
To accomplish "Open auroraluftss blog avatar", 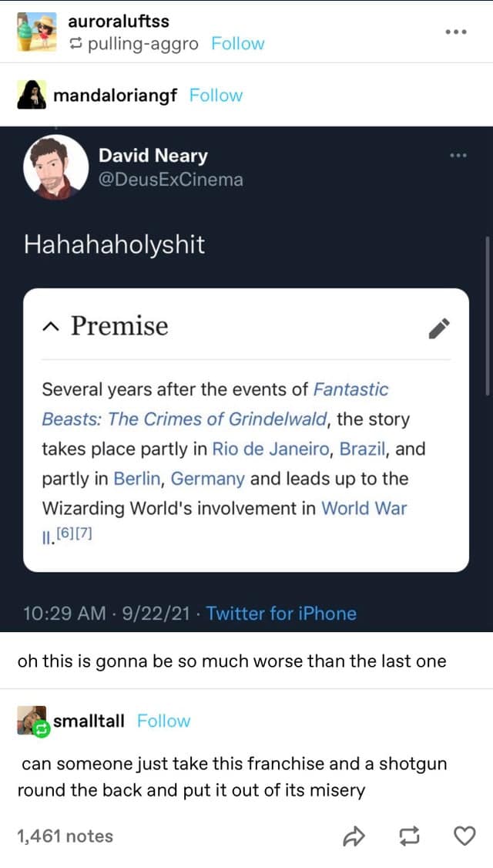I will click(x=35, y=32).
